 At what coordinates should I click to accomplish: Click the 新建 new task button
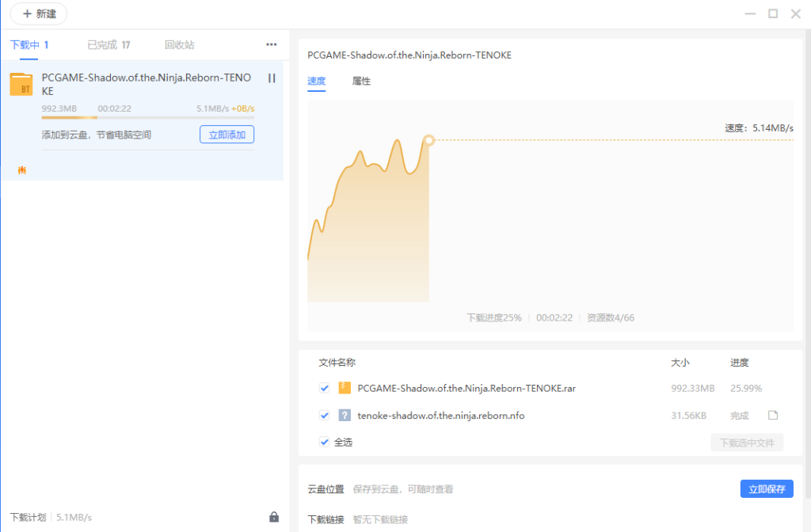pos(39,14)
